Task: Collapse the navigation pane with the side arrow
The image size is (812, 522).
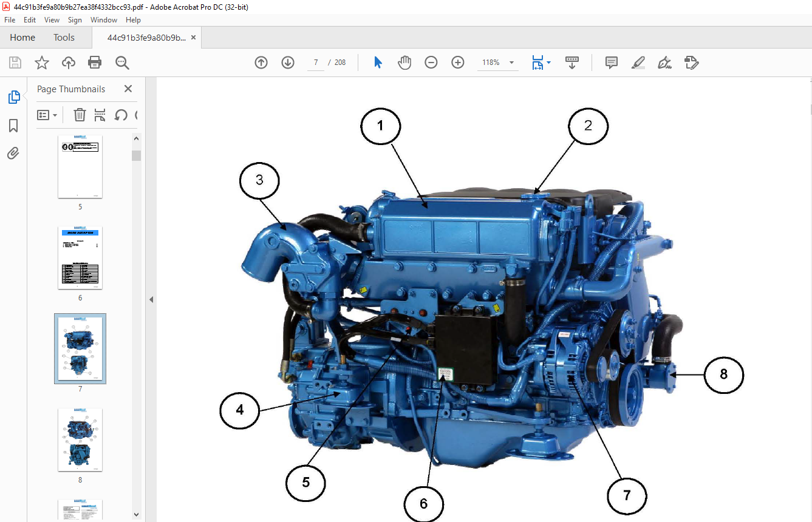Action: (151, 299)
